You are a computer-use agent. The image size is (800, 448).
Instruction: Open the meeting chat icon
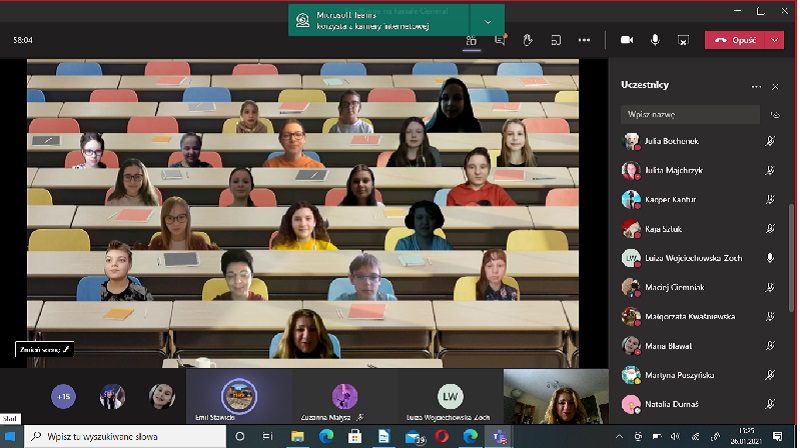(500, 40)
